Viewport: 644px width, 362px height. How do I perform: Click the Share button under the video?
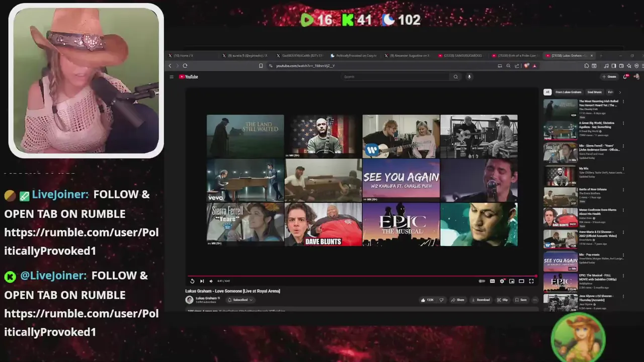pos(457,300)
